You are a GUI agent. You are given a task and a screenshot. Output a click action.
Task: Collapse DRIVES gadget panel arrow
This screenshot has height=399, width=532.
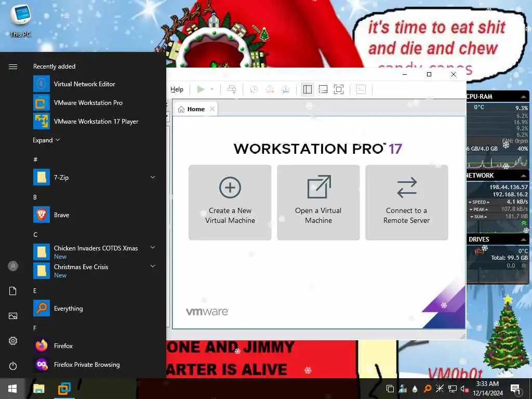(x=524, y=240)
